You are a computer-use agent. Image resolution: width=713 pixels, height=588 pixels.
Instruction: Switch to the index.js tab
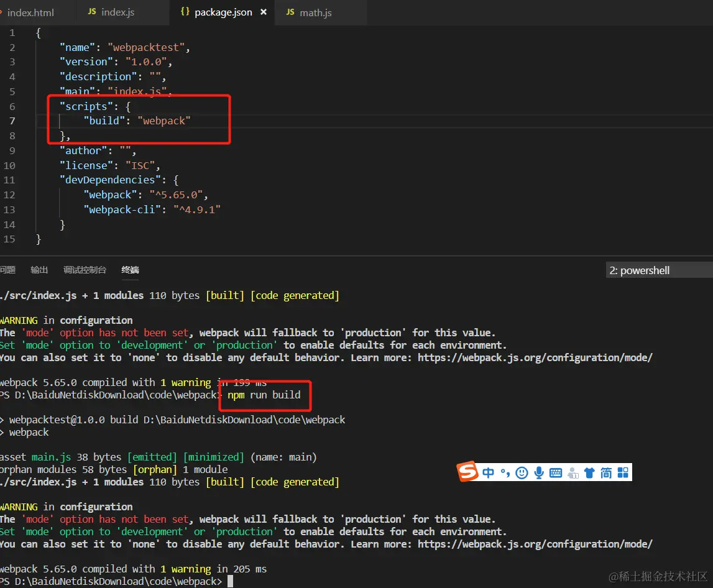click(117, 12)
